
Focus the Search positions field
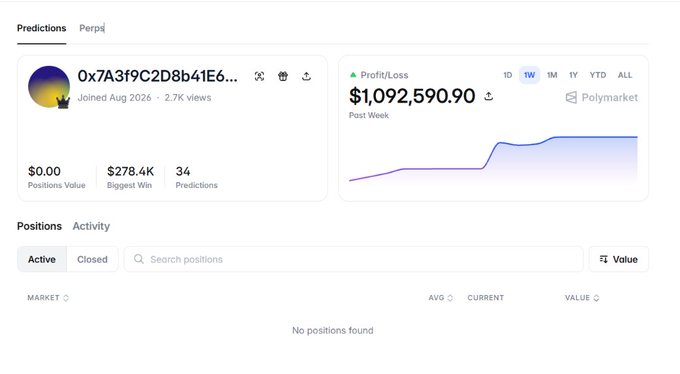[353, 259]
